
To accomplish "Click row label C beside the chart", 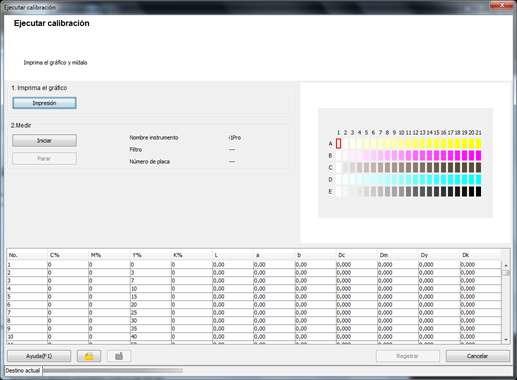I will 330,167.
